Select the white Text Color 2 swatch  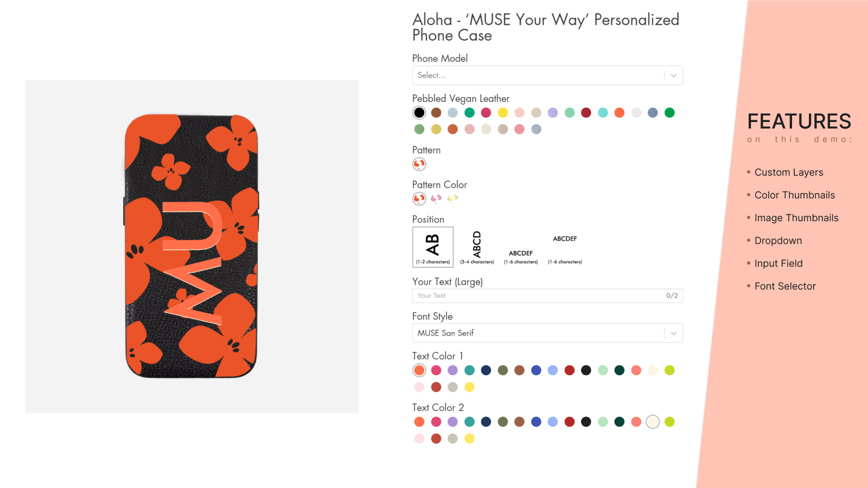pos(653,421)
